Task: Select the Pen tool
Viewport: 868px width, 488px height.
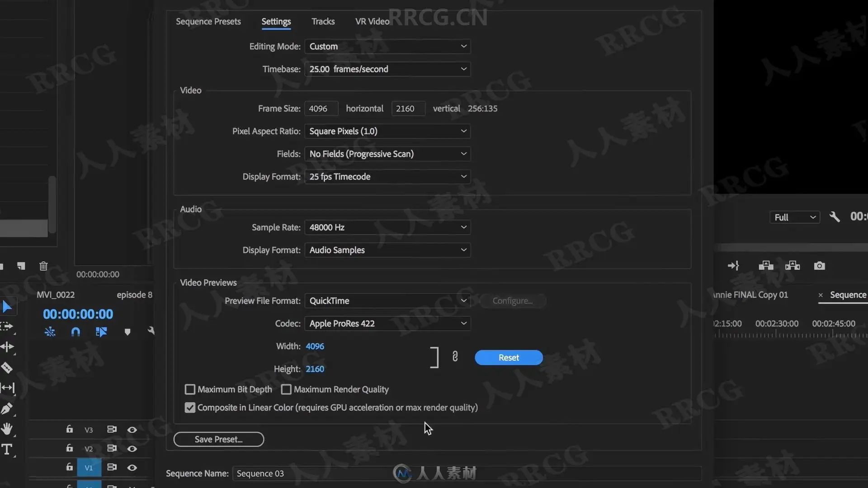Action: tap(7, 408)
